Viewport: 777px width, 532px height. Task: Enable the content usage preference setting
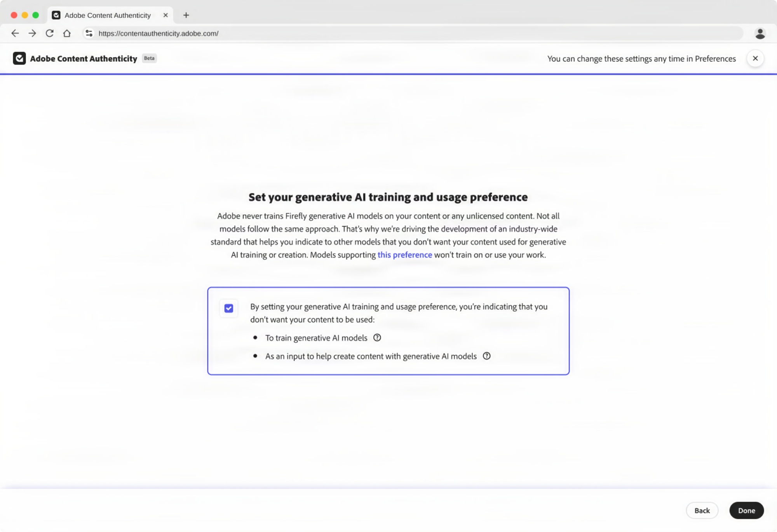(229, 308)
